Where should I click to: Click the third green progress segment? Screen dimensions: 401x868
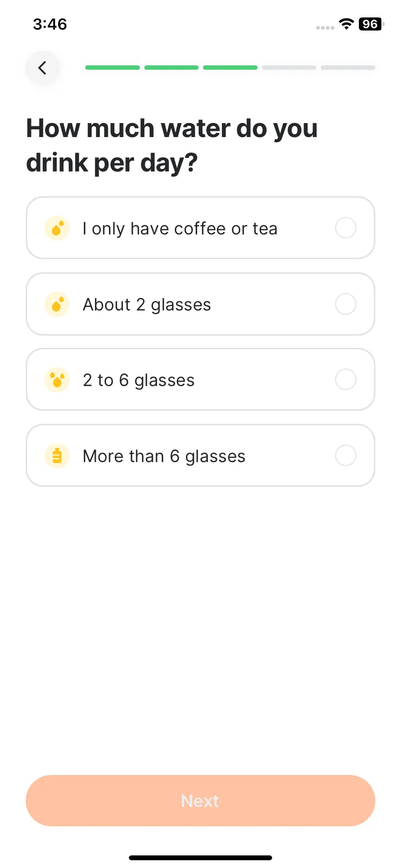click(230, 67)
